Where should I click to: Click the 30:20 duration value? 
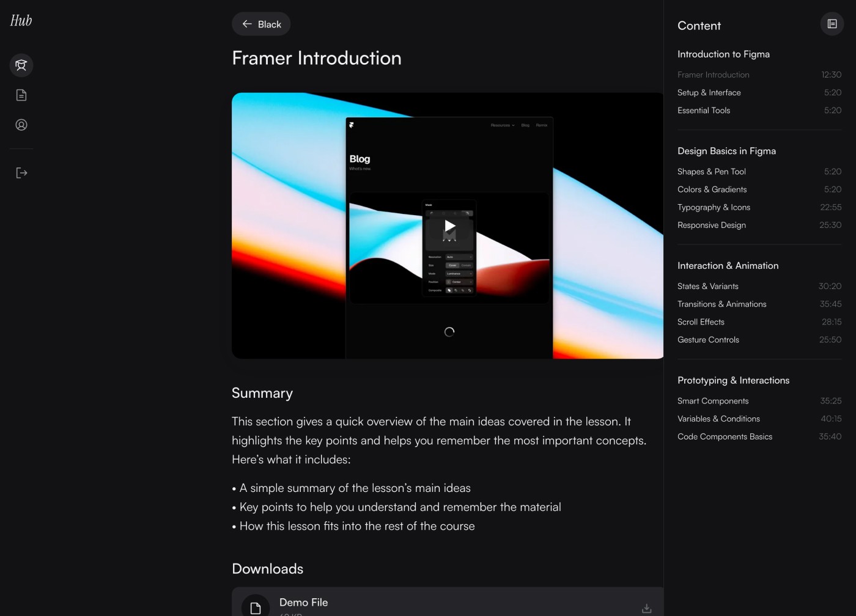click(x=830, y=286)
